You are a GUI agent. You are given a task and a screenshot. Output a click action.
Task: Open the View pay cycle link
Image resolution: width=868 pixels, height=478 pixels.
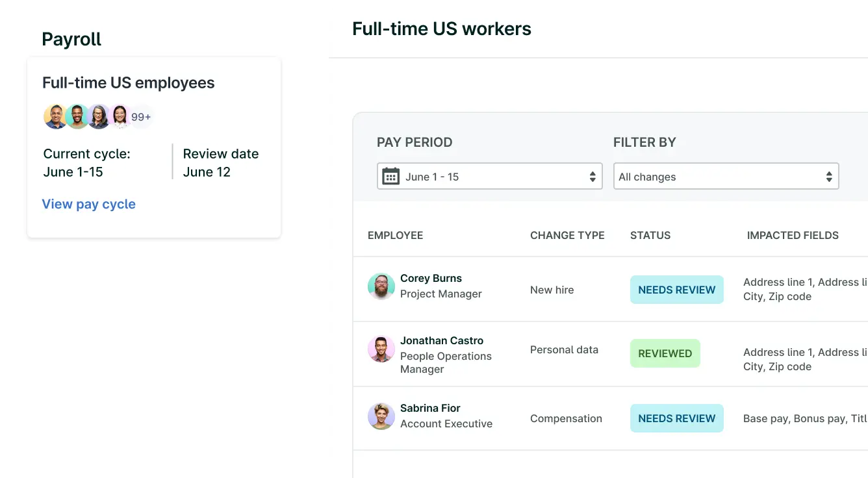89,204
